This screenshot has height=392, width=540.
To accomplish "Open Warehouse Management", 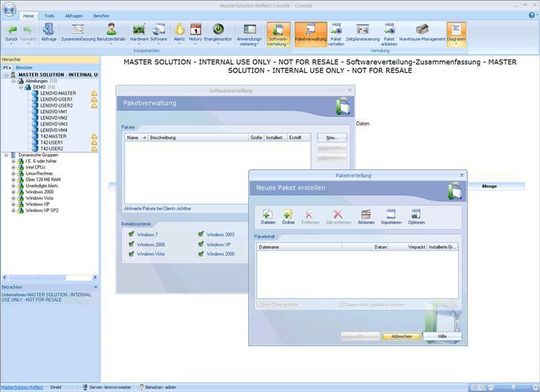I will click(x=422, y=33).
